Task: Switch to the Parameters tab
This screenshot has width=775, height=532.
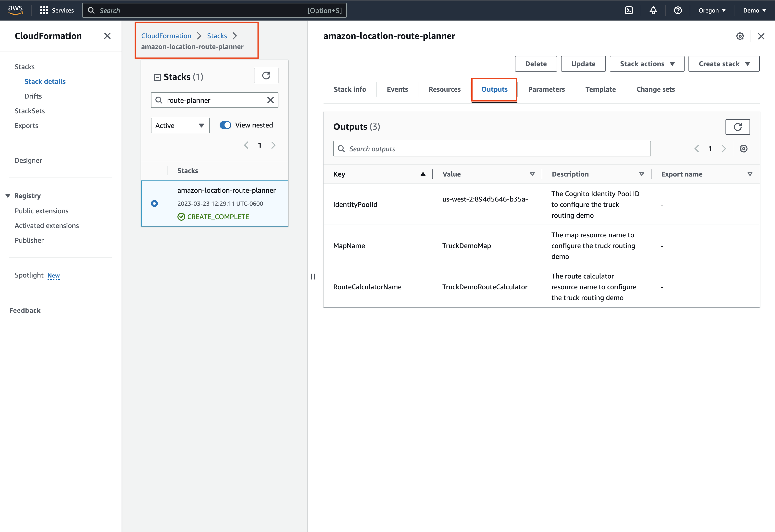Action: pos(546,89)
